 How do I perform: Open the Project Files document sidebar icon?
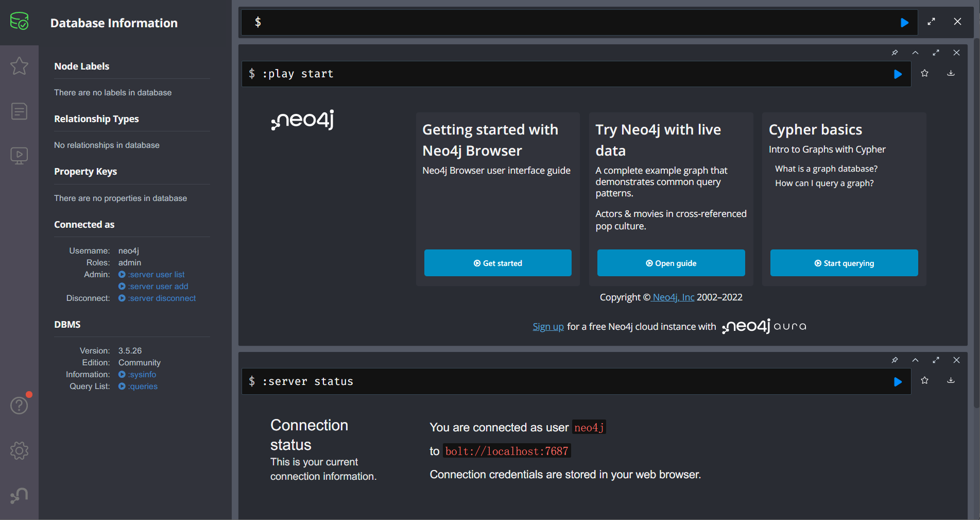coord(19,111)
